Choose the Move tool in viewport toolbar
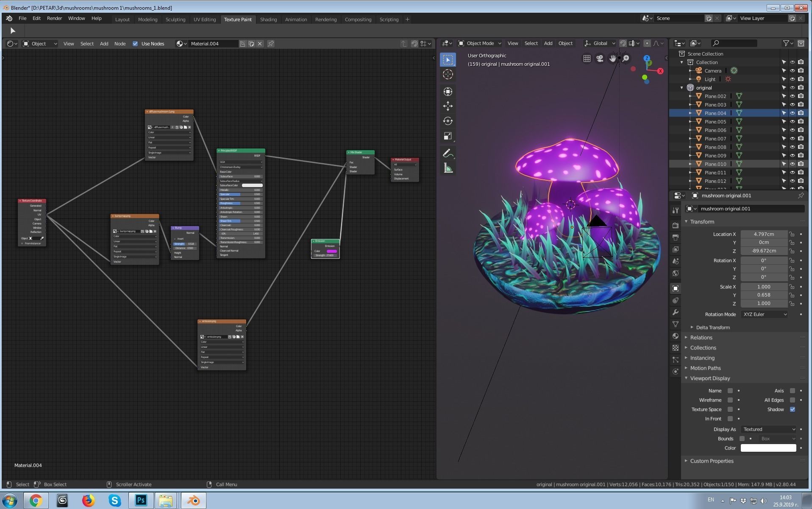 click(x=448, y=106)
